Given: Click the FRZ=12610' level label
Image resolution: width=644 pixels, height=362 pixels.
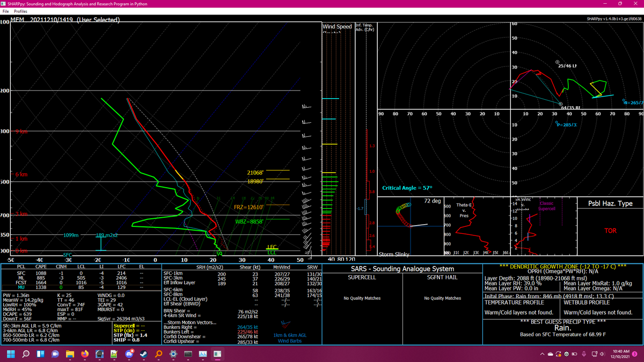Looking at the screenshot, I should point(248,207).
